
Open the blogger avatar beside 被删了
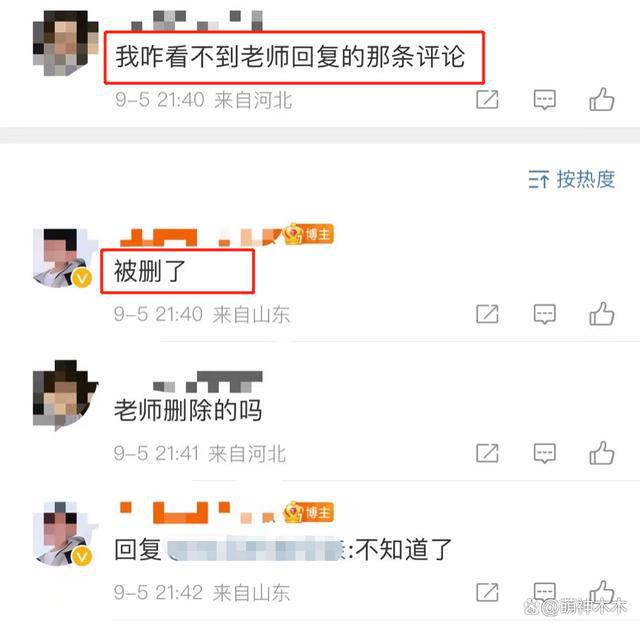pyautogui.click(x=63, y=258)
